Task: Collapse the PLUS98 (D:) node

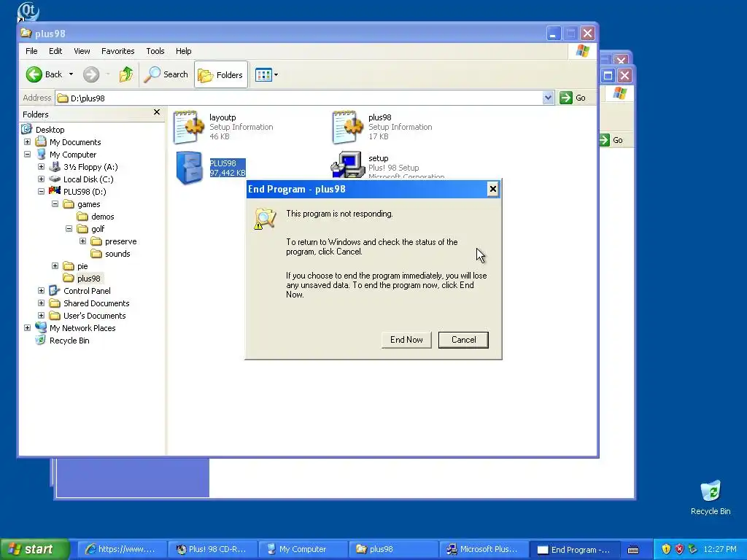Action: (x=41, y=192)
